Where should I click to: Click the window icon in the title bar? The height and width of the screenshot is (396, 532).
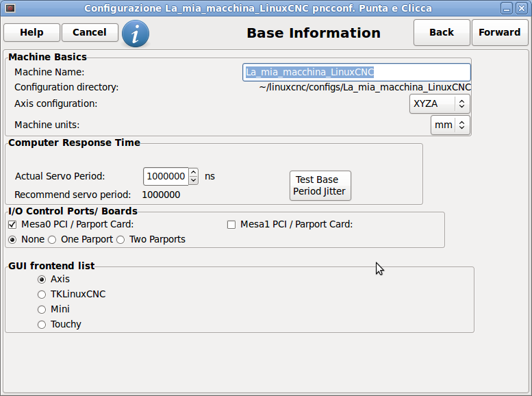pos(10,8)
